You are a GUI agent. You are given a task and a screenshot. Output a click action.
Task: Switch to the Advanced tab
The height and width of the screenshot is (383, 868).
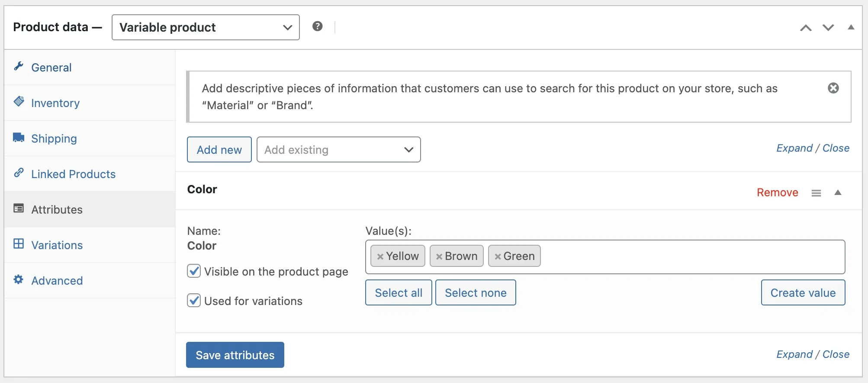coord(90,280)
